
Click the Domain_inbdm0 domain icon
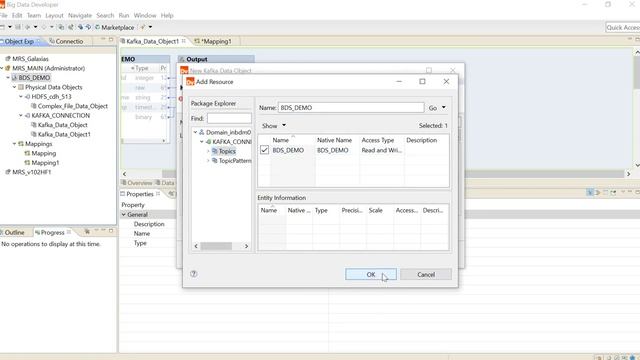pos(202,132)
